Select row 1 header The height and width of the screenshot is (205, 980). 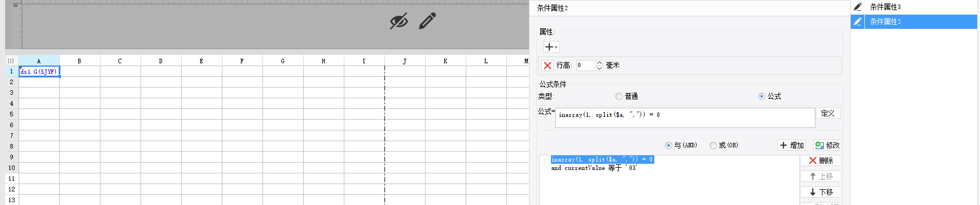tap(12, 72)
